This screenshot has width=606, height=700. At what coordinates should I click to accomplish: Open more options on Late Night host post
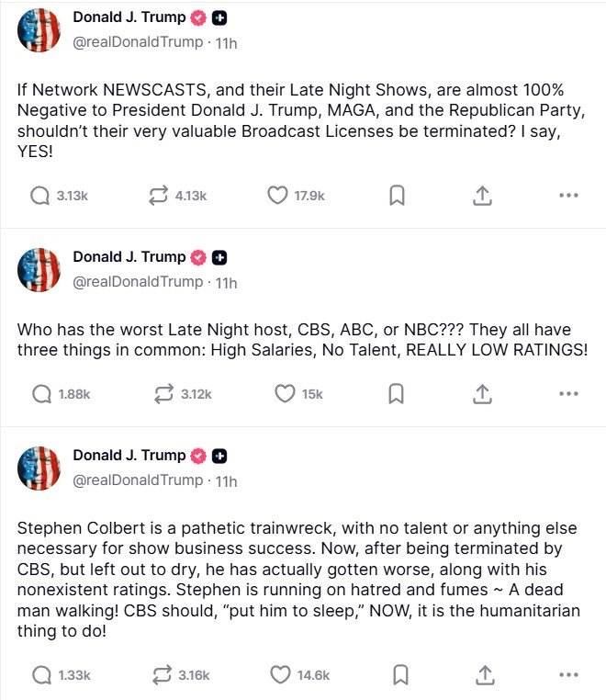(x=568, y=393)
